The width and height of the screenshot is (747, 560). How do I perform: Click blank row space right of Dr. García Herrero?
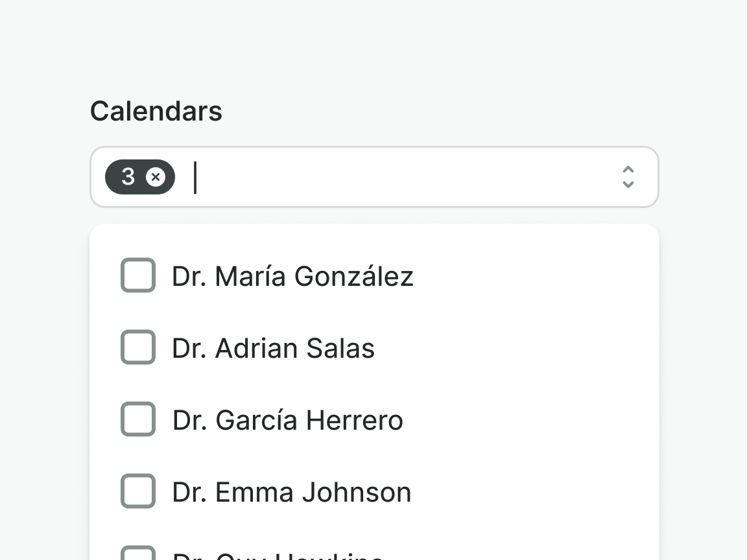tap(525, 420)
